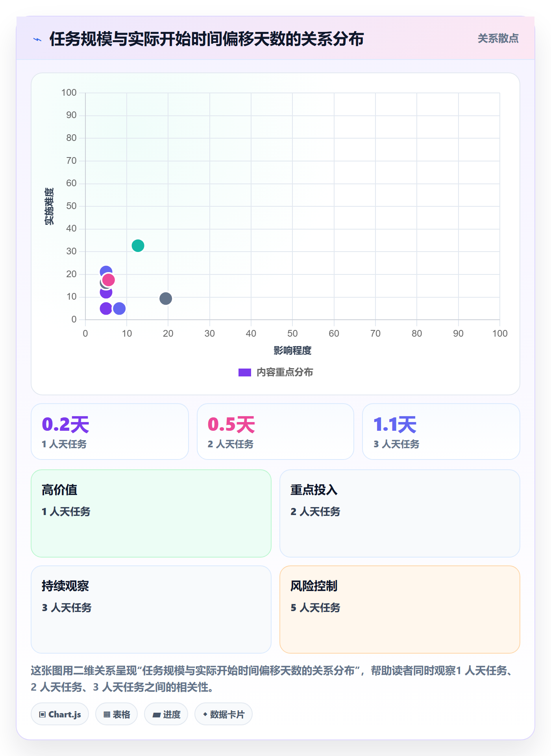Screen dimensions: 551x756
Task: Click the pink scatter data point
Action: [x=108, y=280]
